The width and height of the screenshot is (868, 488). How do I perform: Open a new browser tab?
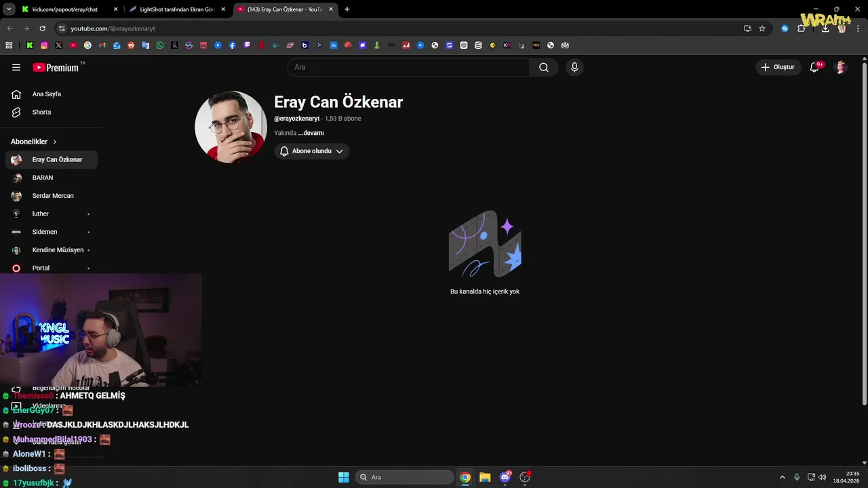click(347, 9)
